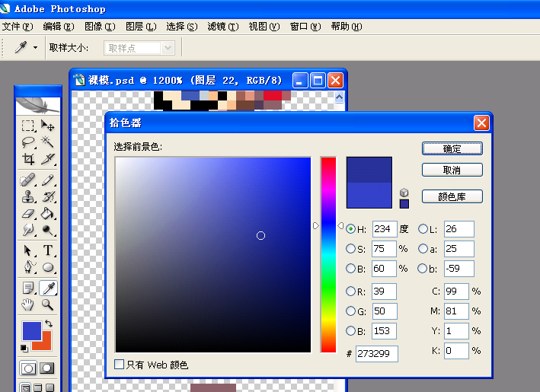Select the Slice tool
Viewport: 540px width, 392px height.
pos(47,158)
